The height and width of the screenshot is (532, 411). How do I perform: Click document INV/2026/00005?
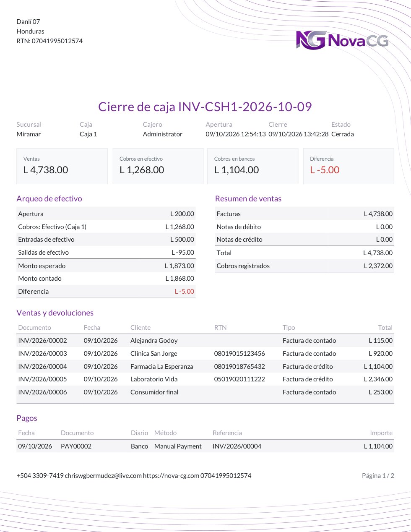coord(42,379)
